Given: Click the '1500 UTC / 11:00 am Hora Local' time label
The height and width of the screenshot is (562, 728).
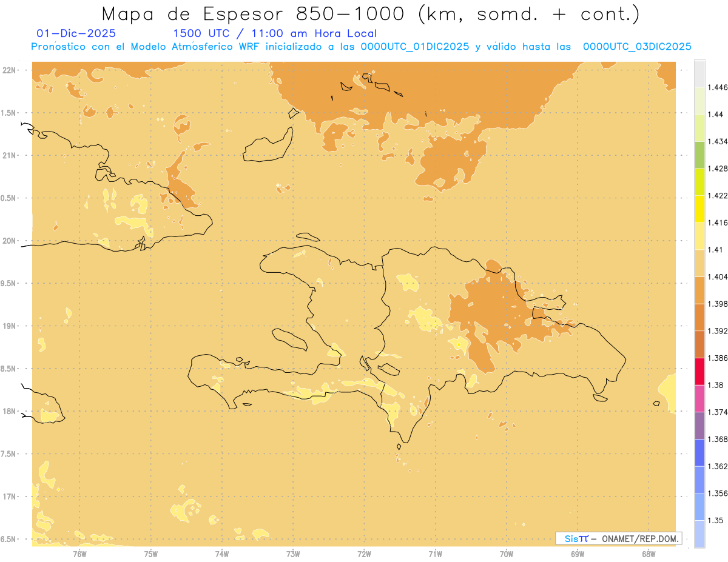Looking at the screenshot, I should (275, 33).
